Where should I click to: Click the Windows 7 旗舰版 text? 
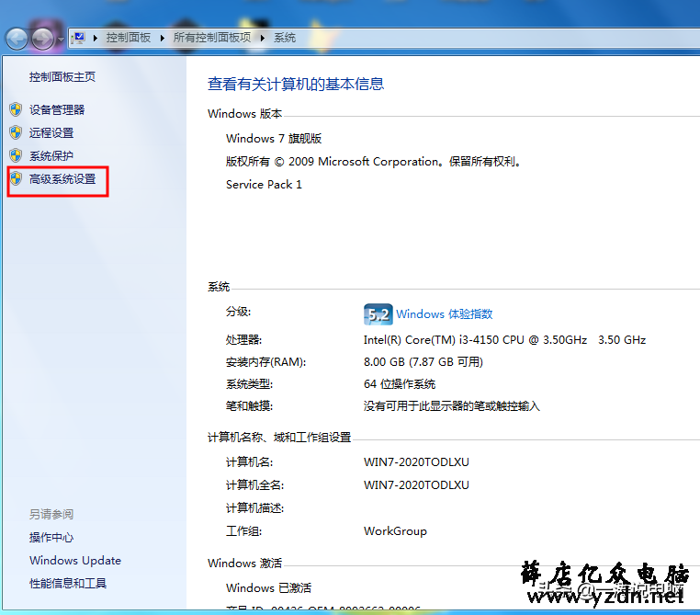point(274,139)
